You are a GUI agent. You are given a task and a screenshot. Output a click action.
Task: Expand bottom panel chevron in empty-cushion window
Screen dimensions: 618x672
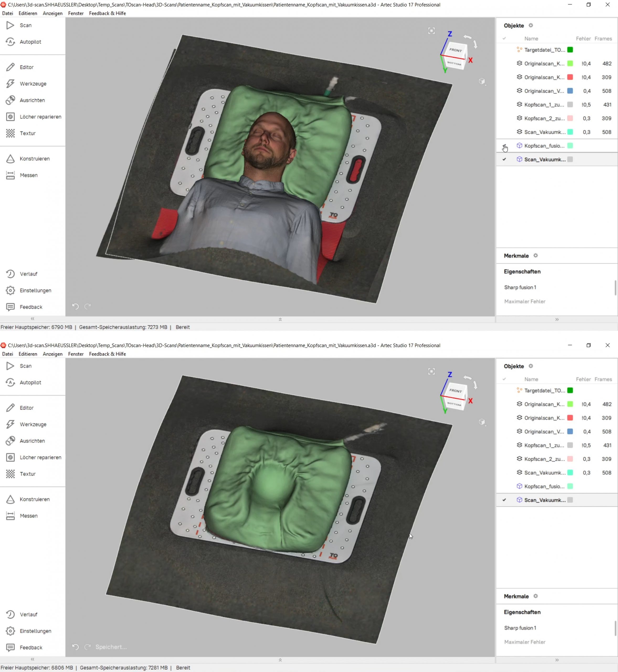(x=280, y=660)
